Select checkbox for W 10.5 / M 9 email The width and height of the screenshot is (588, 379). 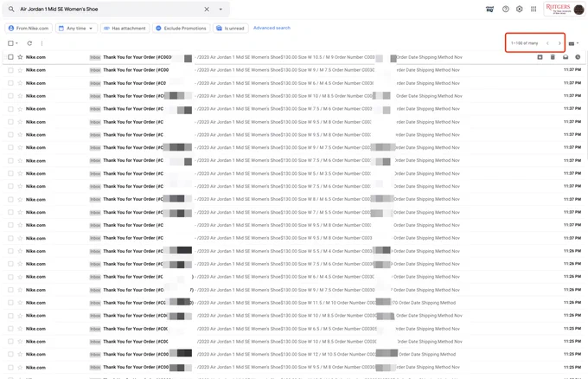click(x=10, y=57)
